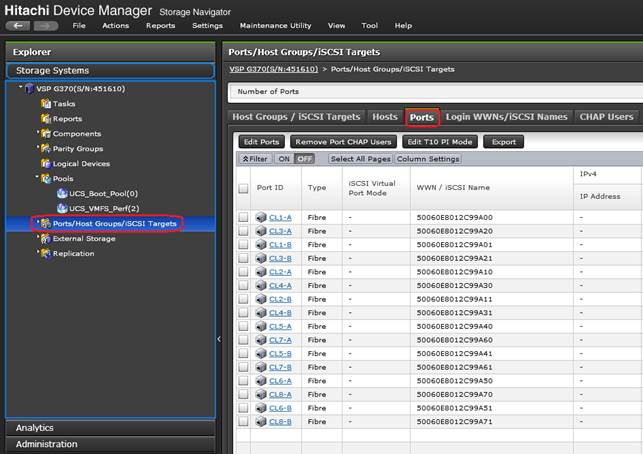Click the port icon beside CL1-B

[x=261, y=244]
